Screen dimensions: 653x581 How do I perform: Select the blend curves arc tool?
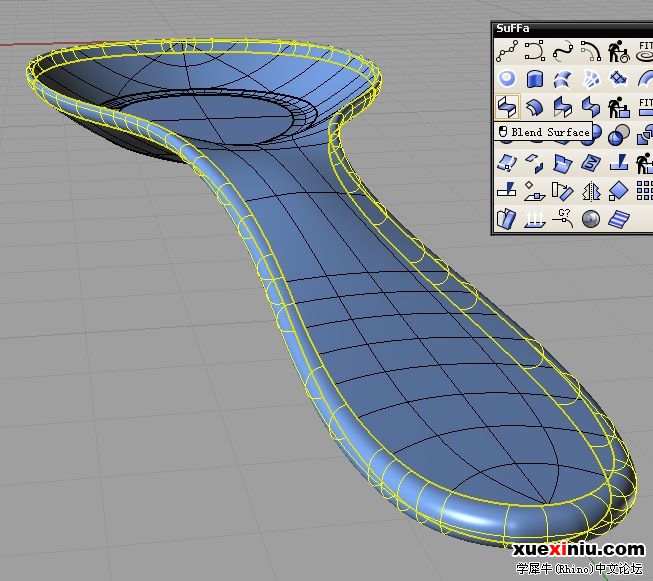[x=591, y=51]
